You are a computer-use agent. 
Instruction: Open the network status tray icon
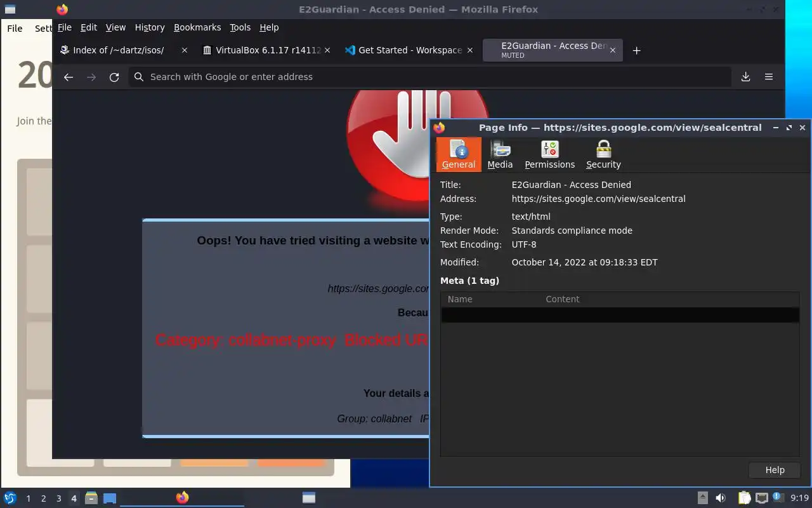(x=761, y=498)
